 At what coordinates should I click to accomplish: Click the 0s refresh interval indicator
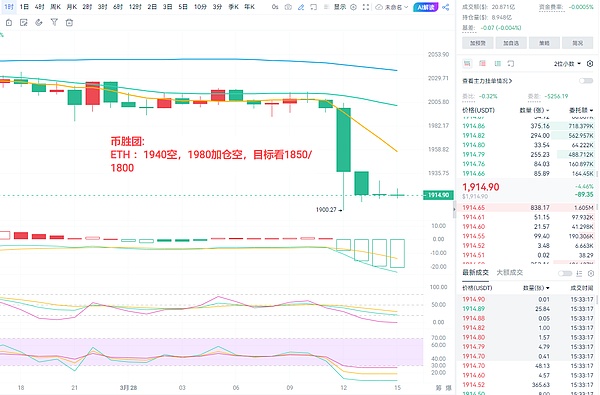point(275,7)
